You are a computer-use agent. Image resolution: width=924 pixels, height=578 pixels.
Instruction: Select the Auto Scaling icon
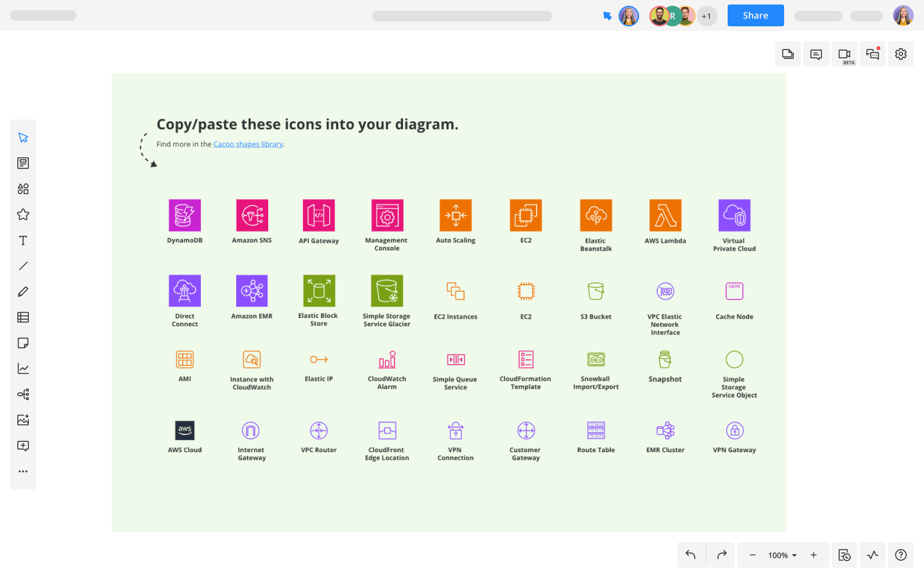(x=456, y=215)
